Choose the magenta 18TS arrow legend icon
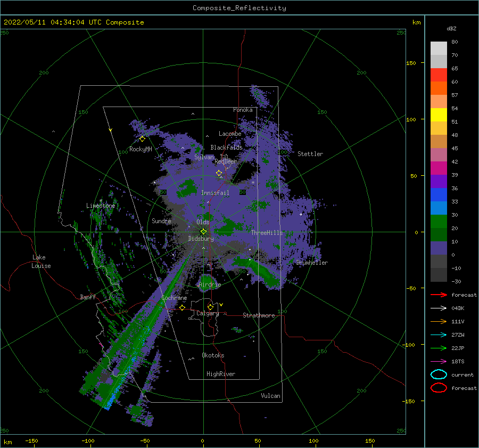479x448 pixels. pos(439,362)
